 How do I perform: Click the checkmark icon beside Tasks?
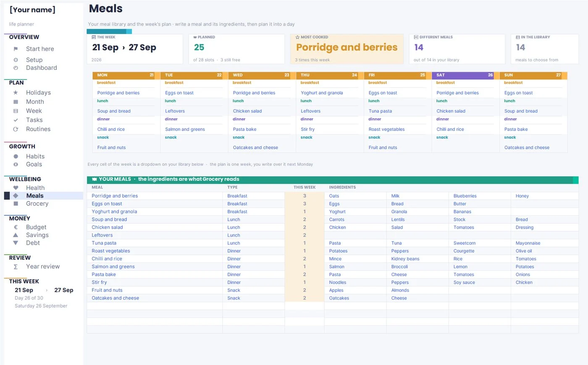coord(16,120)
